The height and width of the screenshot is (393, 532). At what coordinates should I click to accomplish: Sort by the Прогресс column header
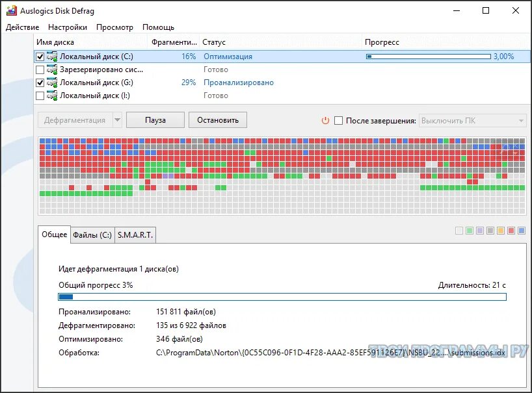[x=446, y=42]
